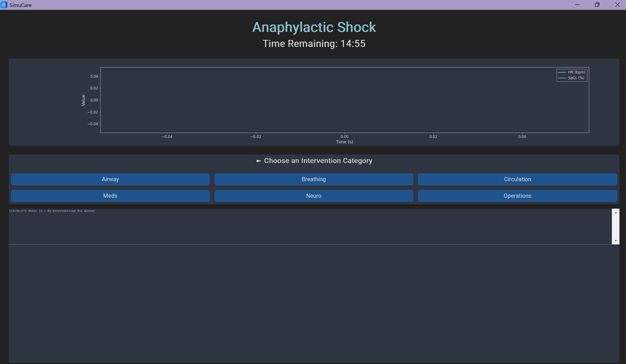Toggle the chart legend box on
626x364 pixels.
(572, 75)
